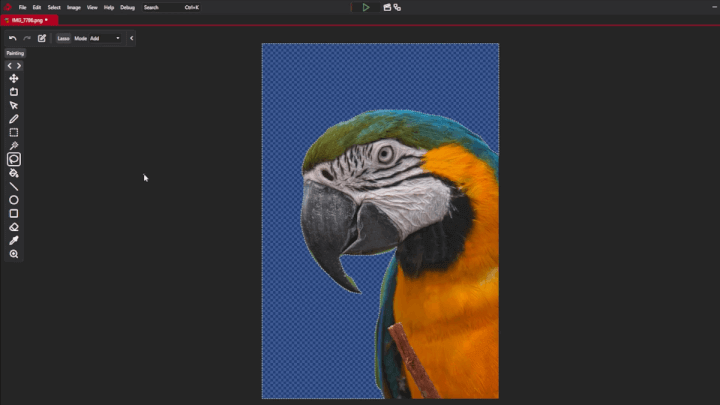The height and width of the screenshot is (405, 720).
Task: Select the Lasso tool in the toolbox
Action: coord(14,159)
